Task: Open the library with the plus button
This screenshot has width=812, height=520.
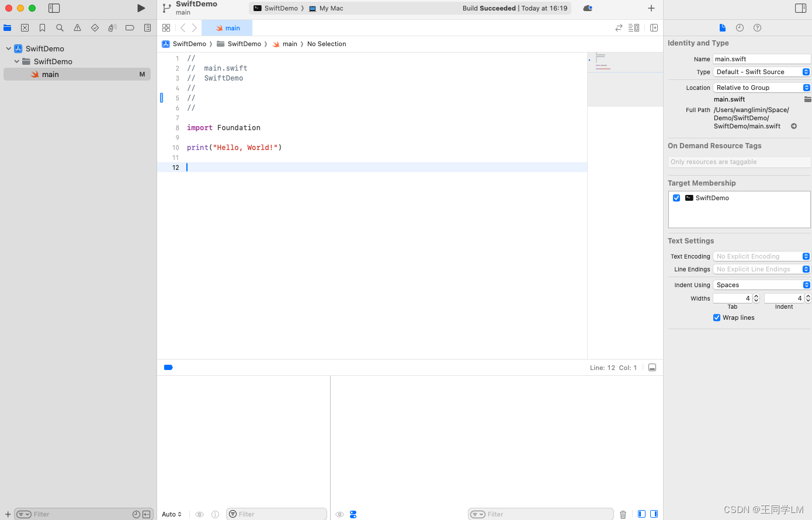Action: (651, 8)
